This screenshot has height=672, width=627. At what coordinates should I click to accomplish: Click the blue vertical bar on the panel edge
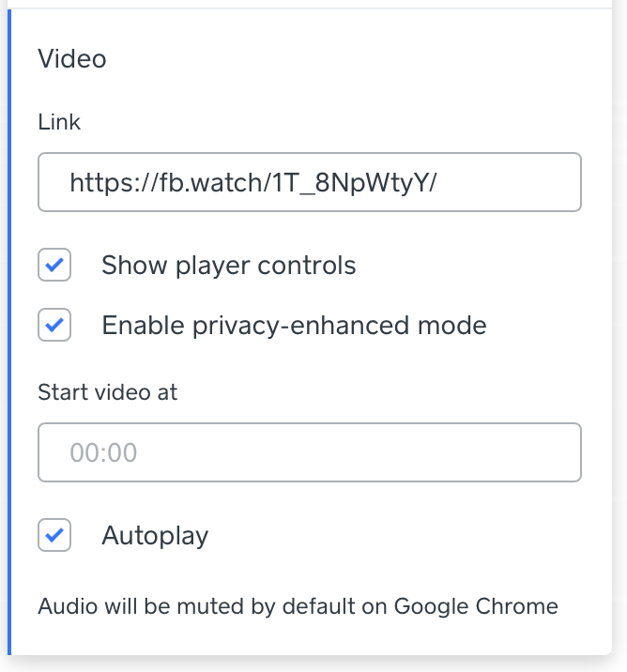pyautogui.click(x=9, y=332)
